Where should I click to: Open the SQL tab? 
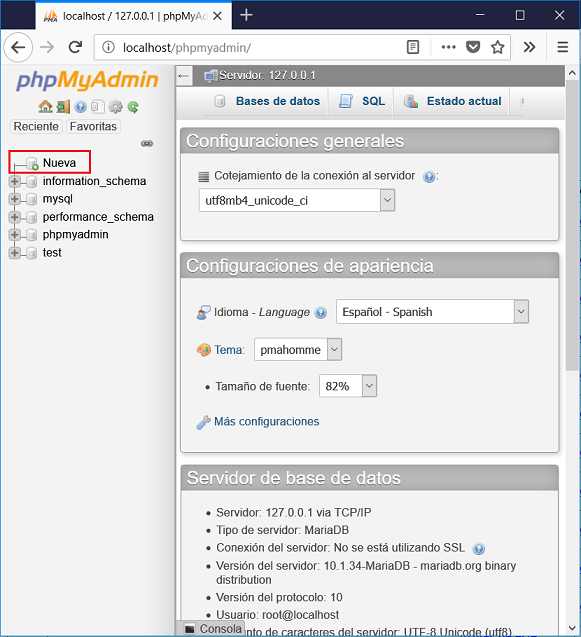pyautogui.click(x=362, y=101)
